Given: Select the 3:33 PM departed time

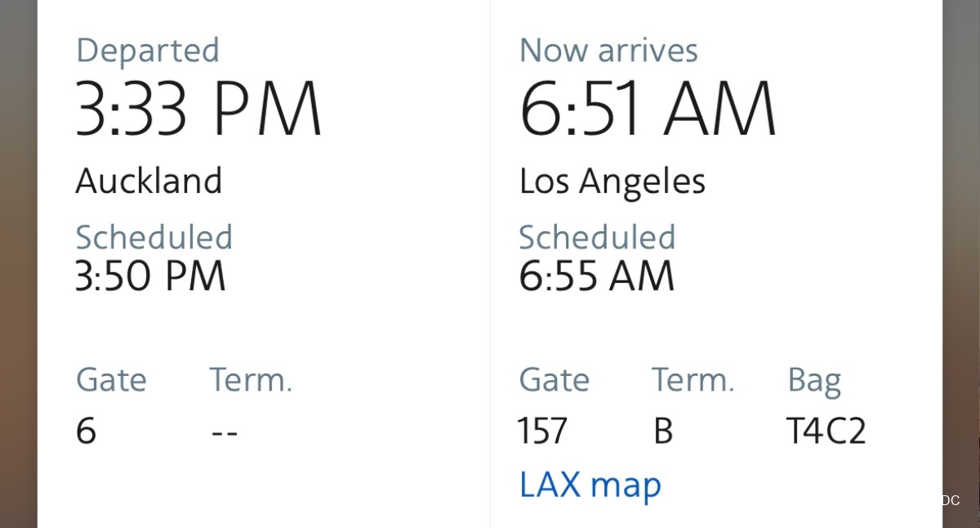Looking at the screenshot, I should click(x=198, y=110).
